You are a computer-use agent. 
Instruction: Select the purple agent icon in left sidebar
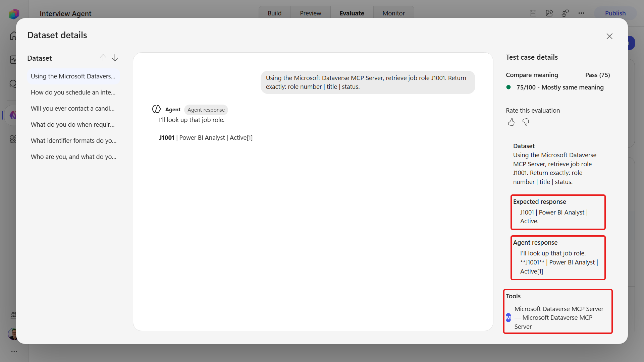(x=13, y=115)
